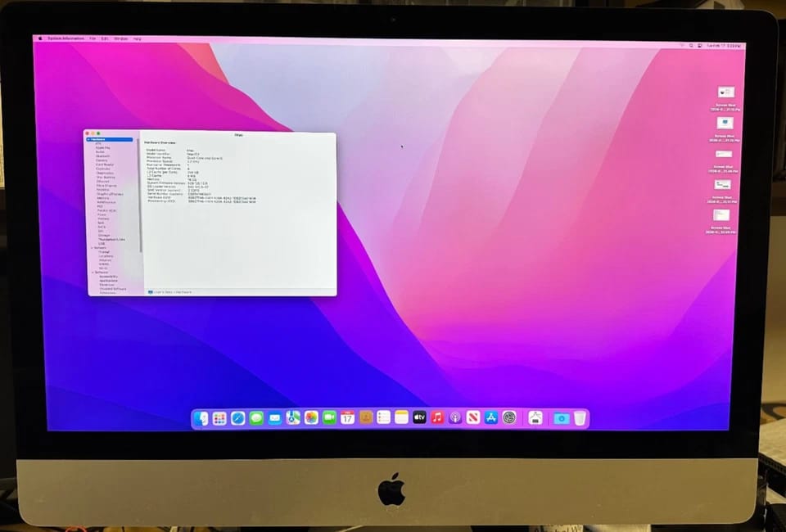Image resolution: width=786 pixels, height=532 pixels.
Task: Open the Apple TV app
Action: [x=419, y=417]
